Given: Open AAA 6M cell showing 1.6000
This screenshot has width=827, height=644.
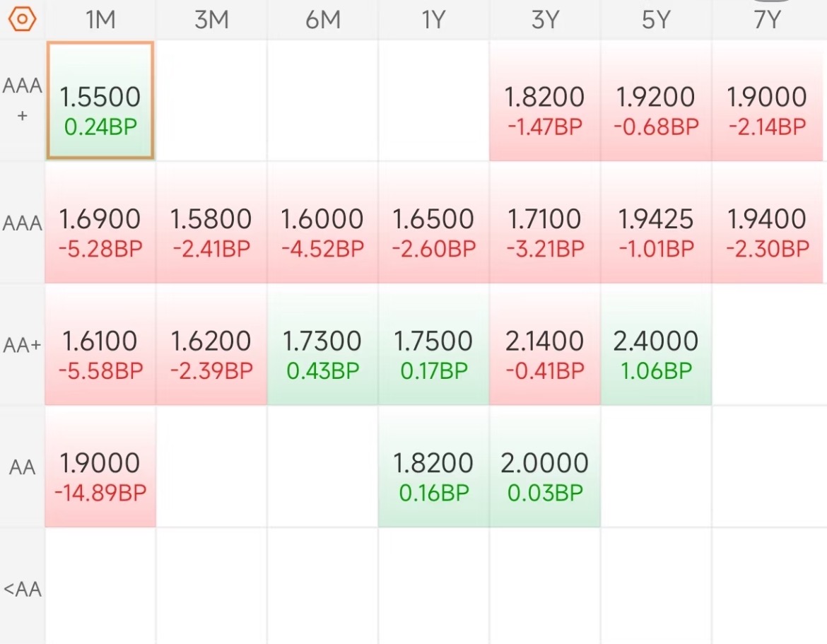Looking at the screenshot, I should [x=323, y=223].
